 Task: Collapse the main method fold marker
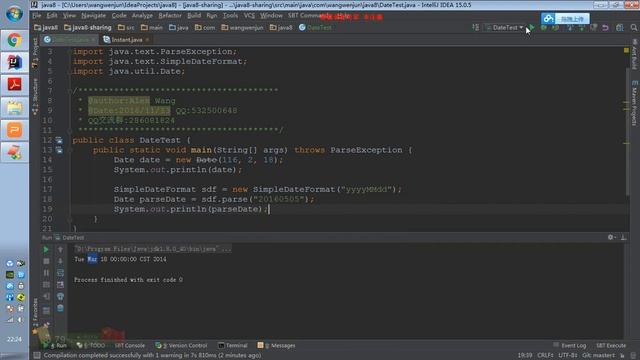70,150
